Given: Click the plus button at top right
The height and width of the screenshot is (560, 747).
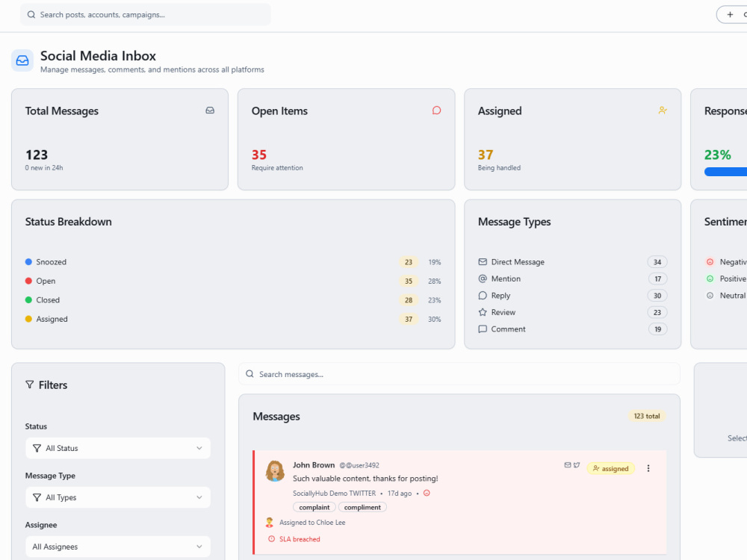Looking at the screenshot, I should click(x=731, y=15).
